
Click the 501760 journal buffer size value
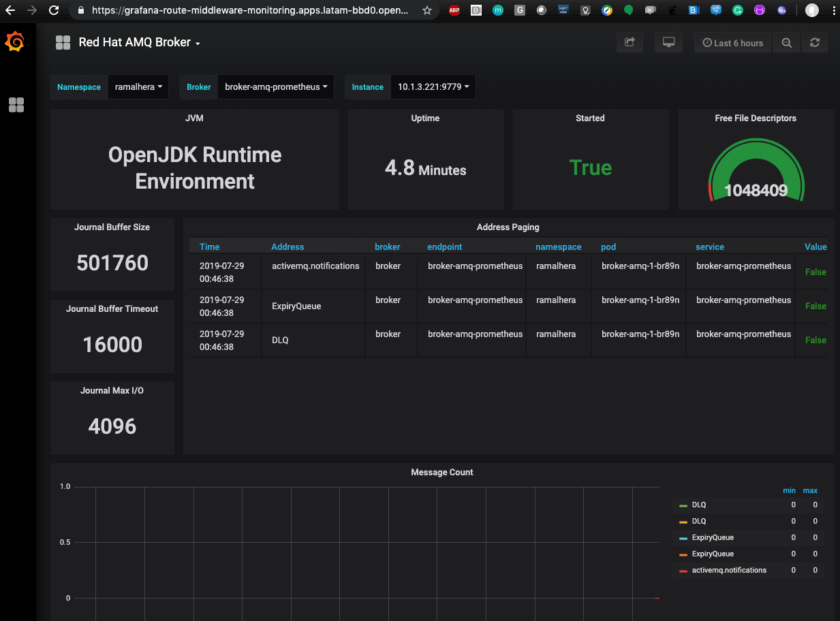(112, 263)
